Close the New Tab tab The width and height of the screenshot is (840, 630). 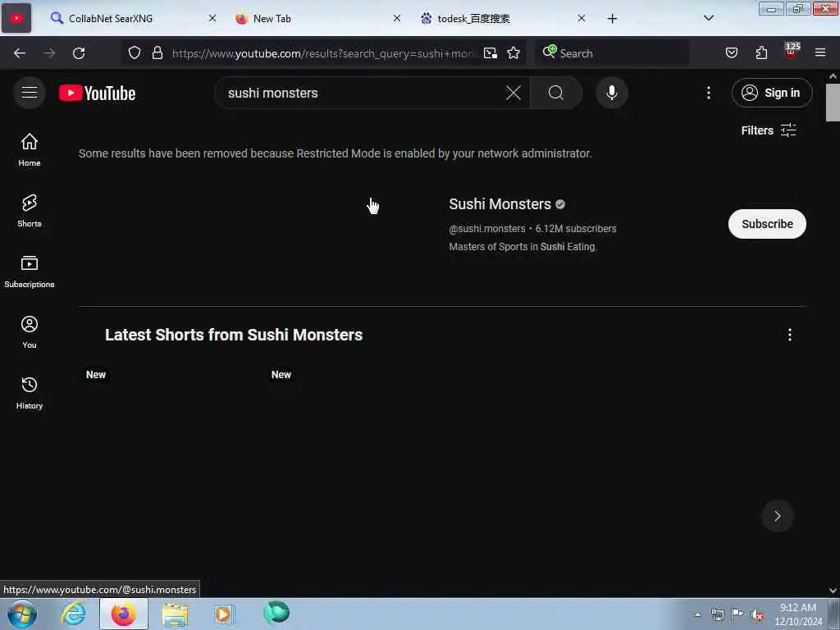[397, 18]
